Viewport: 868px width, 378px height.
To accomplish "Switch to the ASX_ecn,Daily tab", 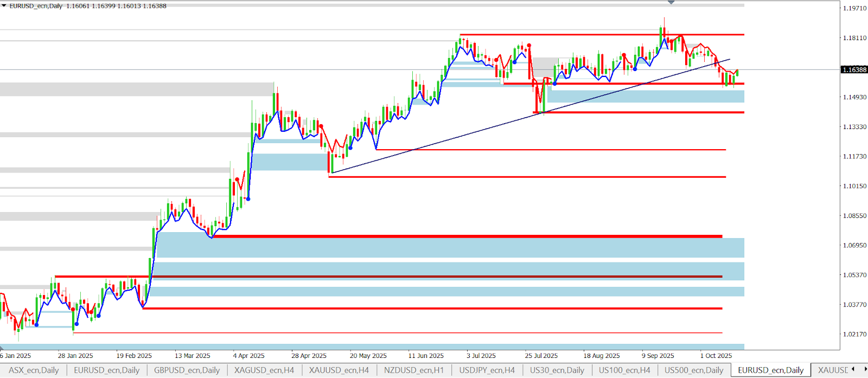I will click(x=34, y=370).
